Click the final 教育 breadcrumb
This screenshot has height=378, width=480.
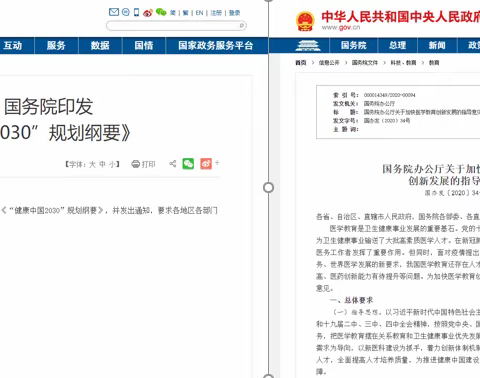[x=434, y=63]
